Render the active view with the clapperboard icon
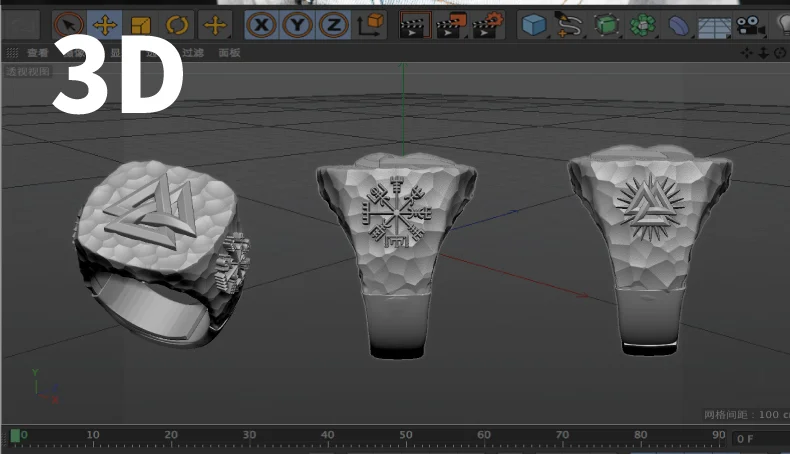This screenshot has width=790, height=454. pyautogui.click(x=415, y=25)
